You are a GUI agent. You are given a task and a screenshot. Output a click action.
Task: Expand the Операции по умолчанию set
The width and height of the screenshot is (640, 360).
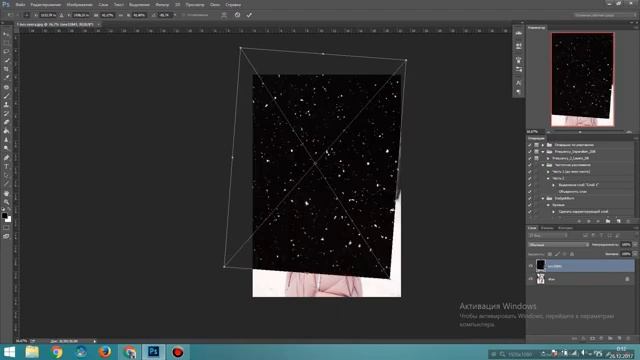point(543,145)
